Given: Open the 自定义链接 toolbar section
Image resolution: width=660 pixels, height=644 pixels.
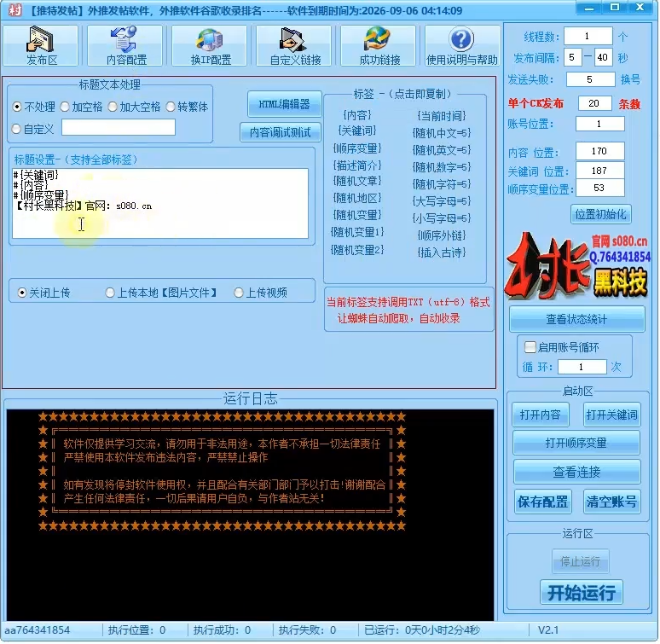Looking at the screenshot, I should point(294,45).
